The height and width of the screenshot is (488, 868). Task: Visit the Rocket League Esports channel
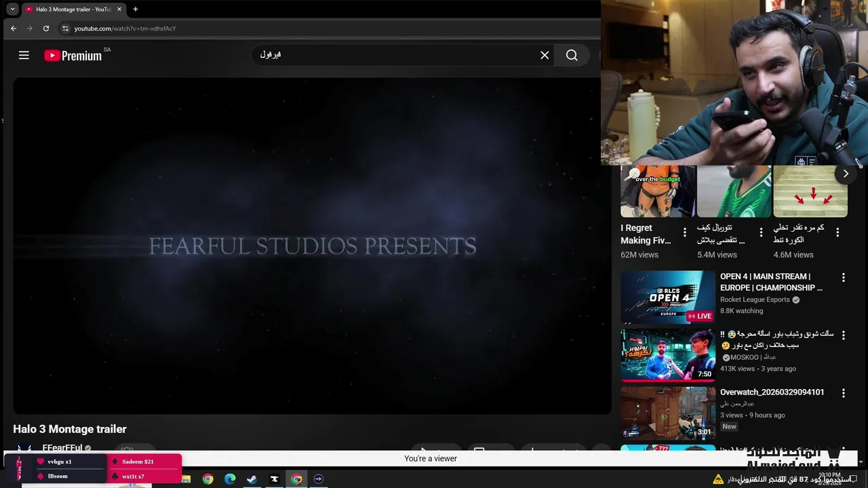point(755,300)
